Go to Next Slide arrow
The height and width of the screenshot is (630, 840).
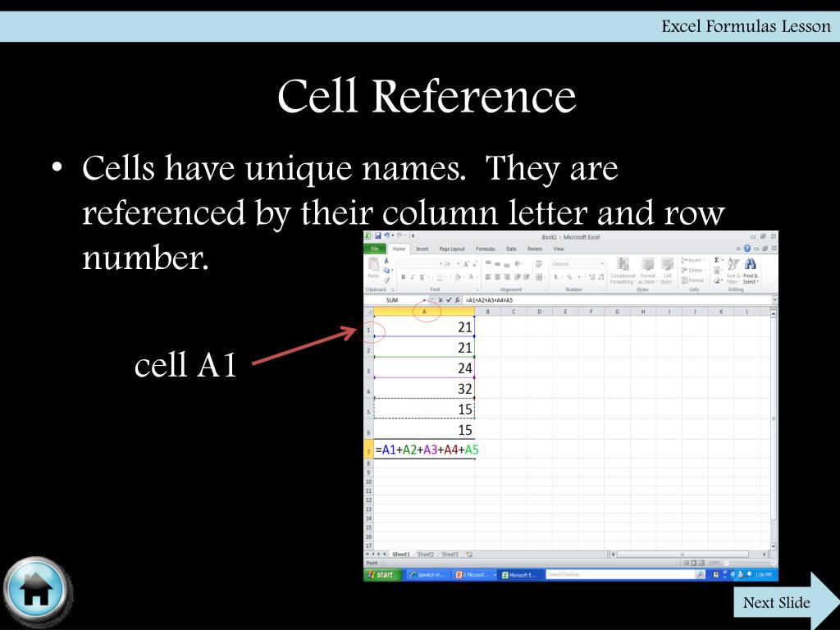pos(787,601)
